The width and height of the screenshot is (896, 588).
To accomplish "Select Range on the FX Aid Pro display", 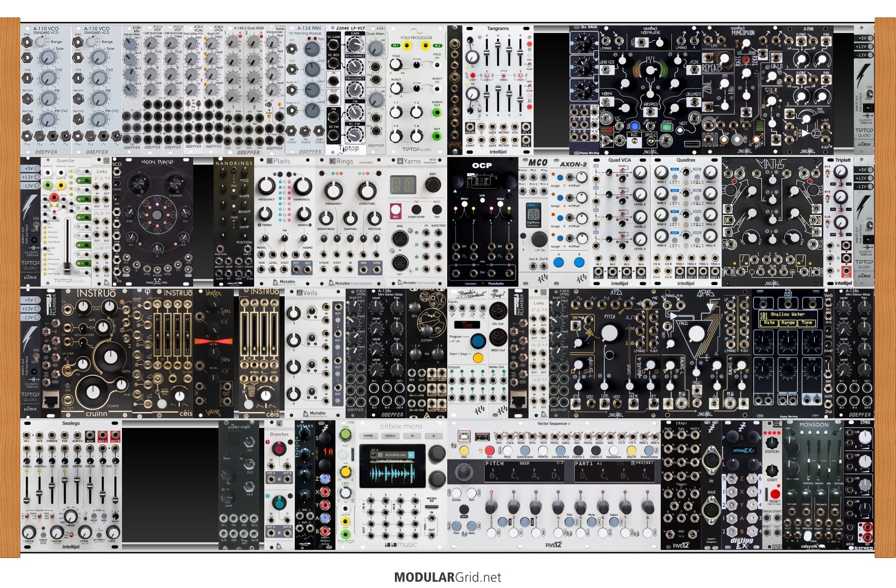I will 788,323.
